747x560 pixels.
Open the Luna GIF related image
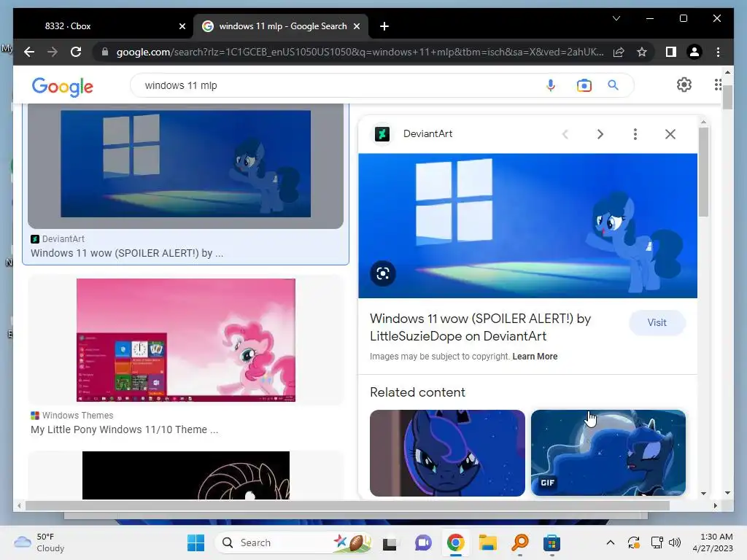coord(608,453)
